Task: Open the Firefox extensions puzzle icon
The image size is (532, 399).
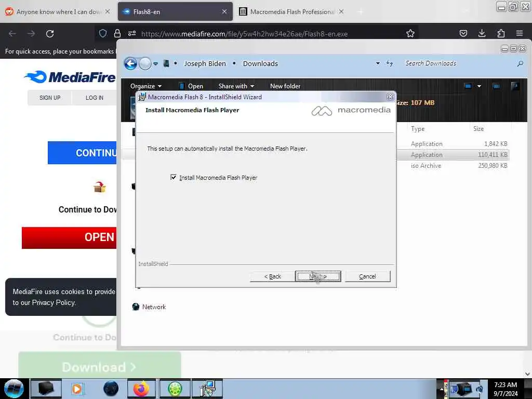Action: coord(501,33)
